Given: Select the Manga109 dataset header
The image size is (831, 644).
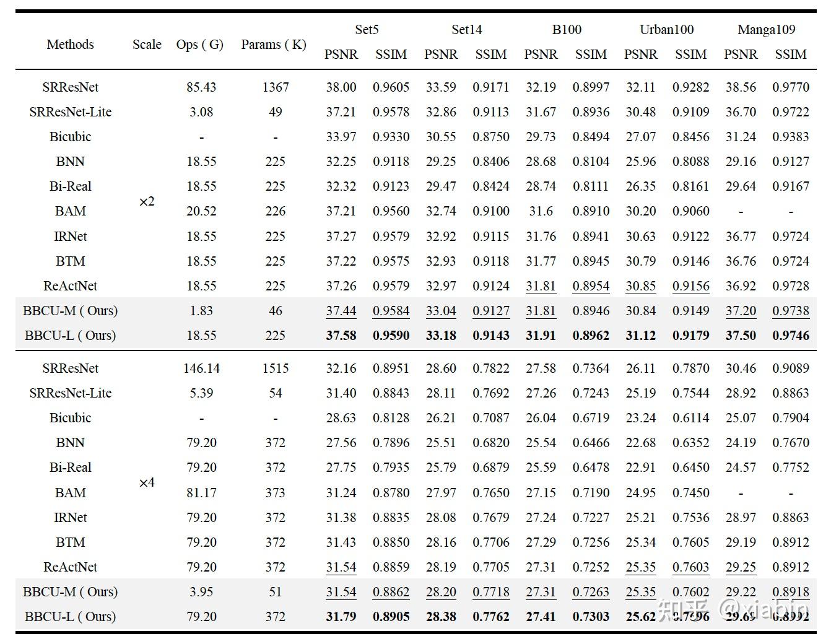Looking at the screenshot, I should 766,30.
